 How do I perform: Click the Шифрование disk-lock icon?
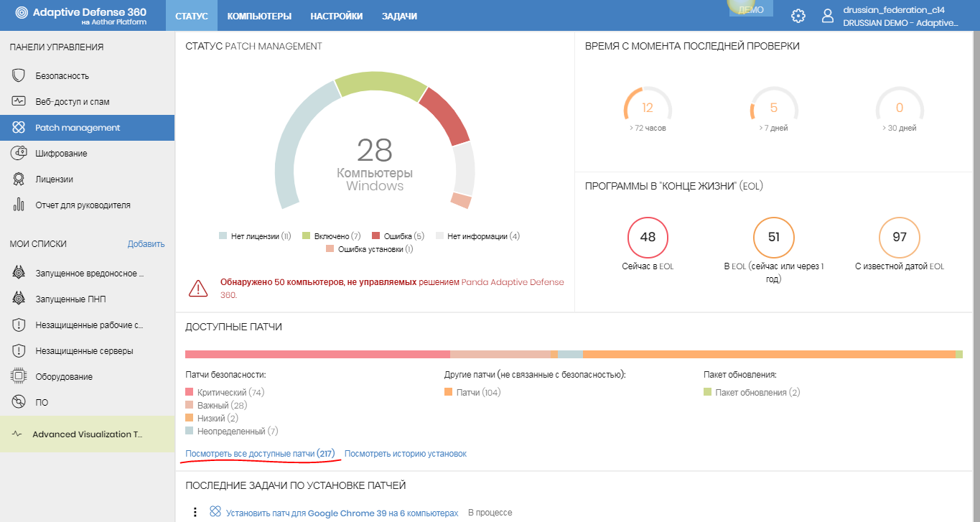19,153
